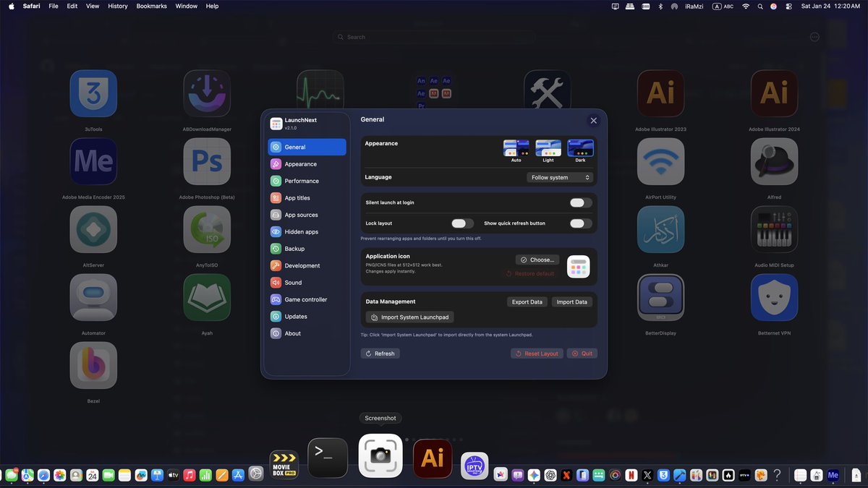The image size is (868, 488).
Task: Toggle the Lock layout switch
Action: coord(462,223)
